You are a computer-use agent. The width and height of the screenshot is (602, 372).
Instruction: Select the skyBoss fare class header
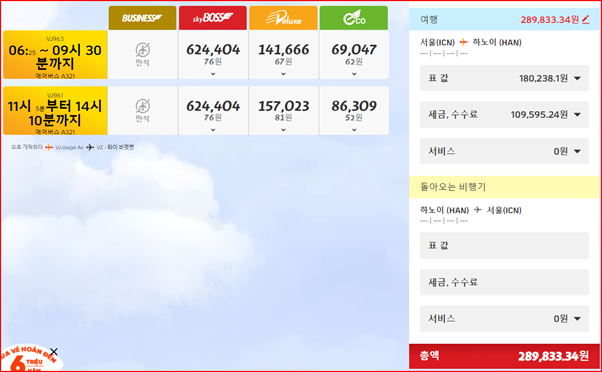[213, 18]
